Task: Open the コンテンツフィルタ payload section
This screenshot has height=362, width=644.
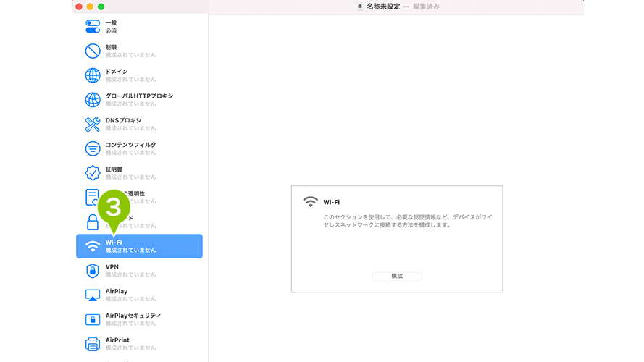Action: [139, 148]
